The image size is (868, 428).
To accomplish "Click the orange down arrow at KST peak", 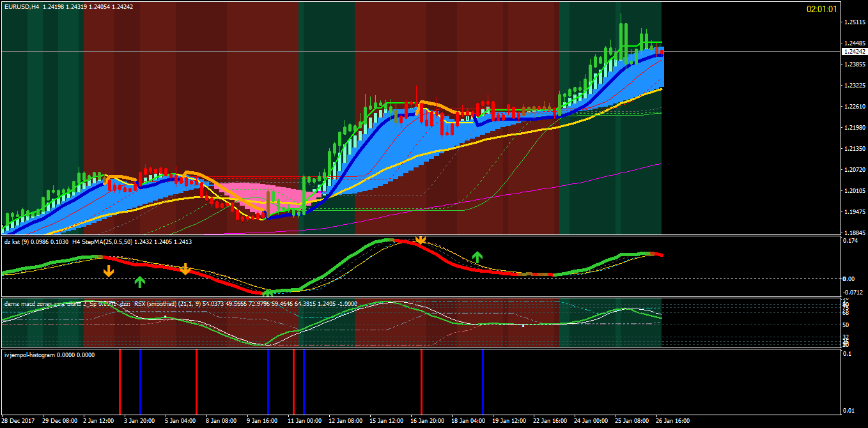I will (420, 240).
